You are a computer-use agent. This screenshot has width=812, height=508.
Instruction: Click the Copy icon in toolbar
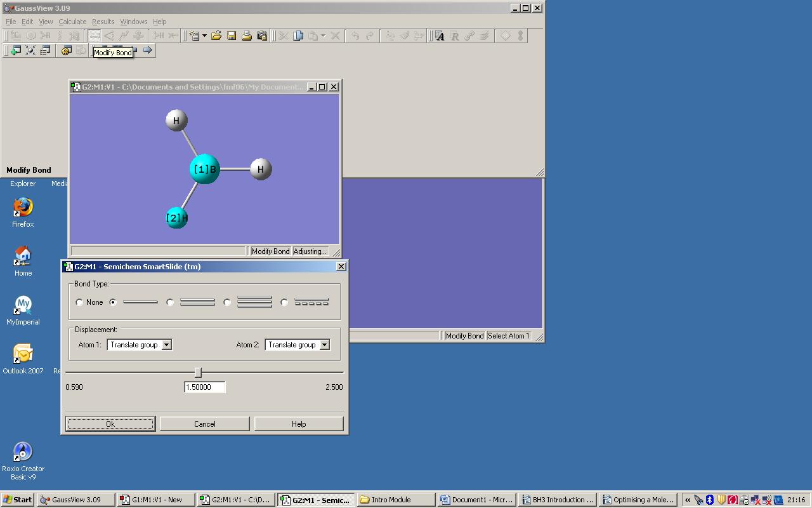click(x=298, y=36)
